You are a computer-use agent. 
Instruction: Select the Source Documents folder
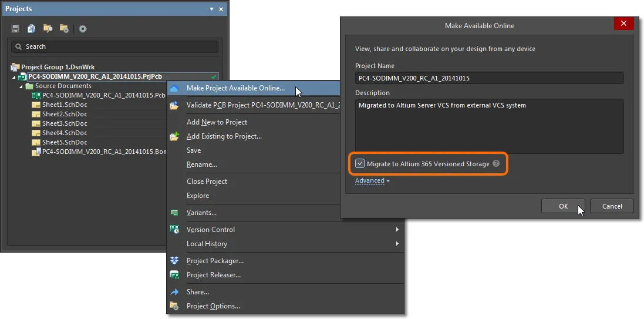click(63, 86)
